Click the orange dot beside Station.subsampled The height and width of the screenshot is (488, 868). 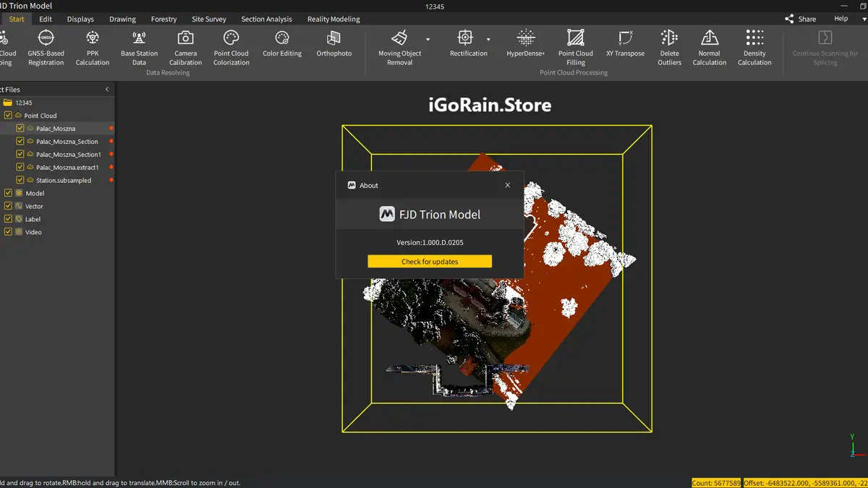[x=111, y=180]
